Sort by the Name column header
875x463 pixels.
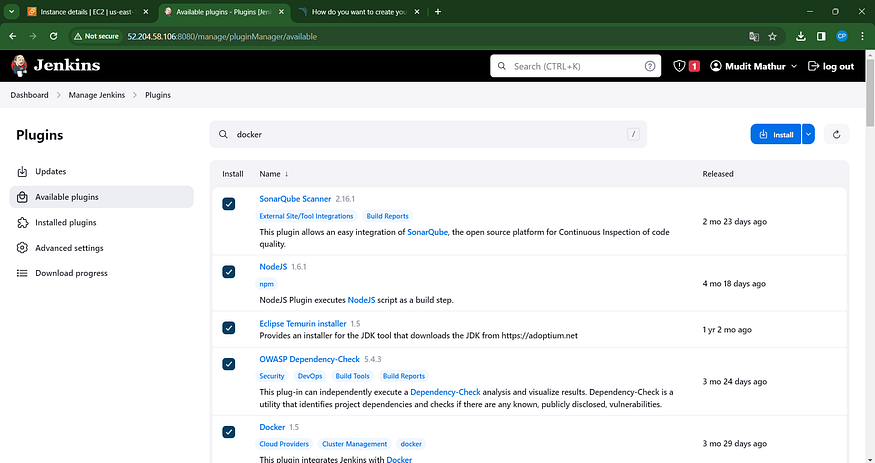(x=273, y=174)
